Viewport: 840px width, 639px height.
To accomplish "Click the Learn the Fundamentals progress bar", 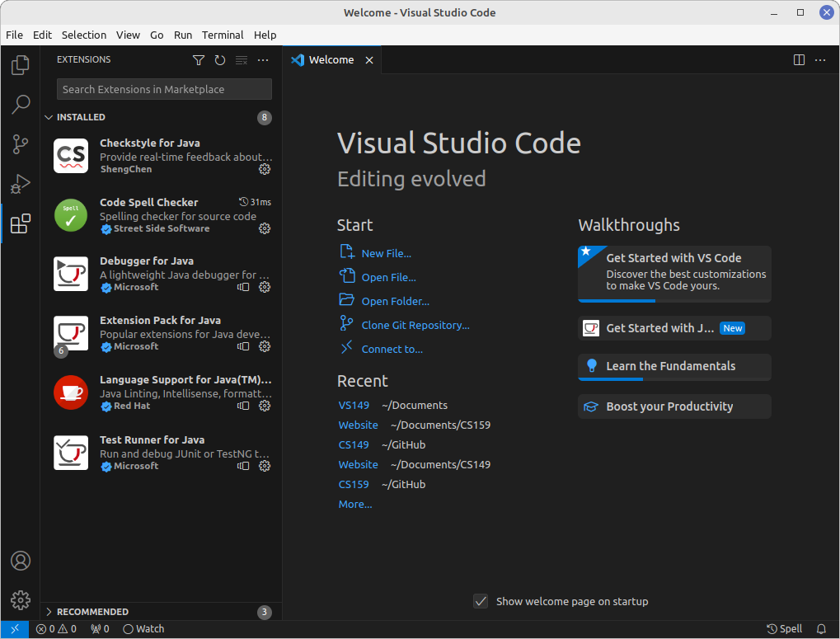I will (x=610, y=378).
